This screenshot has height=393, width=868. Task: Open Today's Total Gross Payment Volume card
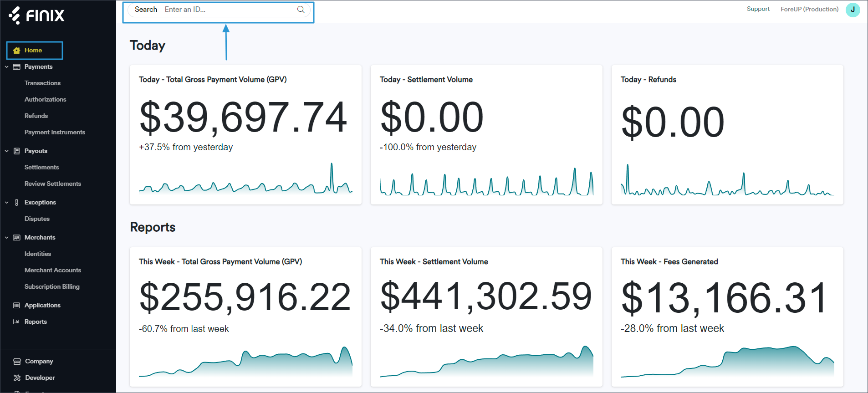coord(245,135)
